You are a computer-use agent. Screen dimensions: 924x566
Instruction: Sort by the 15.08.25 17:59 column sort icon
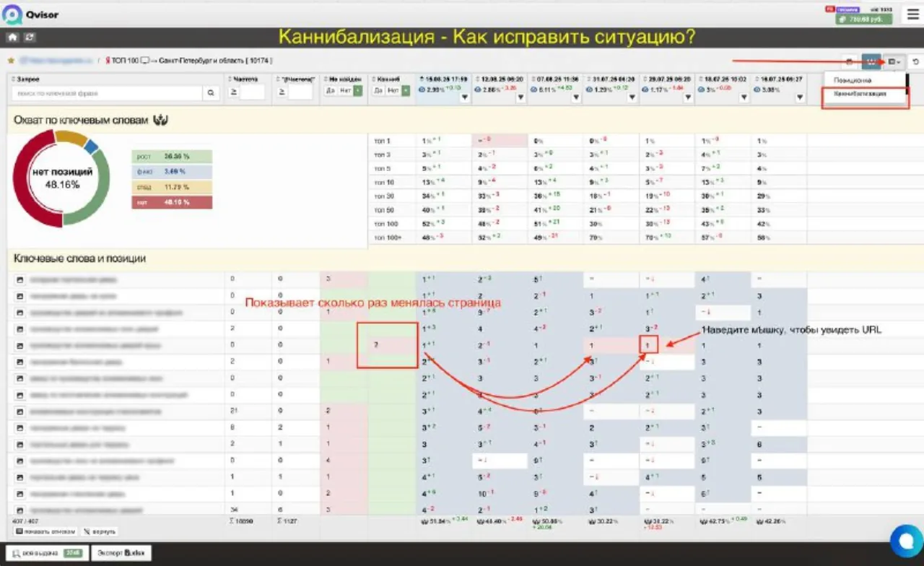tap(422, 79)
